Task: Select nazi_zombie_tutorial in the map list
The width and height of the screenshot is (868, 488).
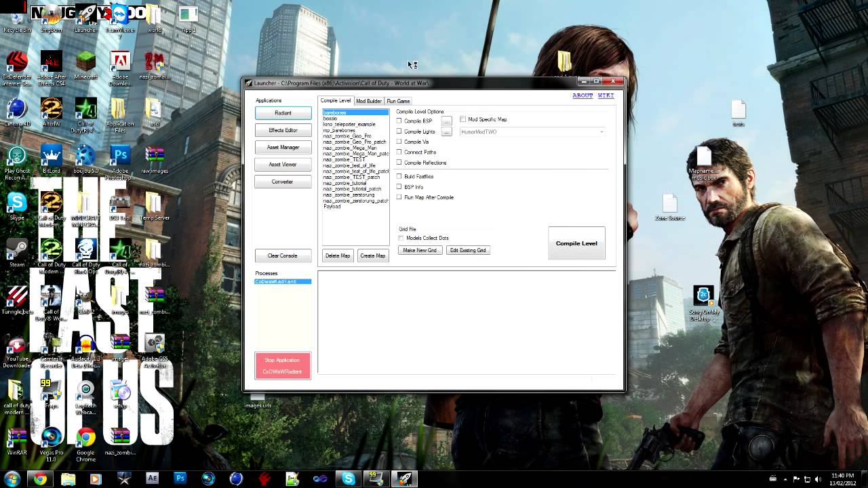Action: pyautogui.click(x=345, y=183)
